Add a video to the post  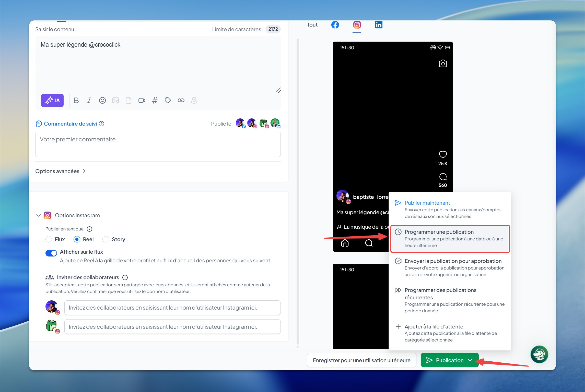[x=142, y=100]
